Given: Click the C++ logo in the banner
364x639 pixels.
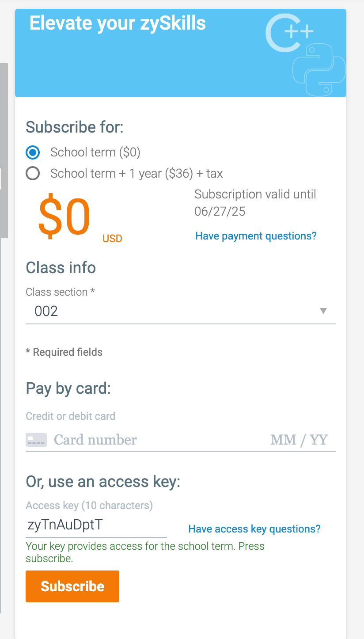Looking at the screenshot, I should [289, 33].
